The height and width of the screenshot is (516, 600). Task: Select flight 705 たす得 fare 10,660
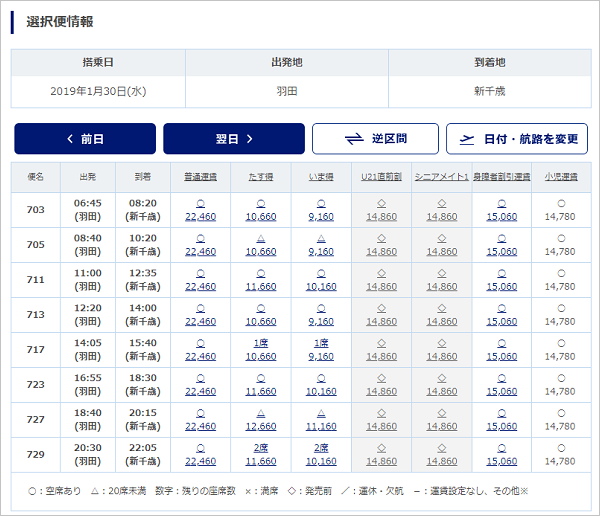tap(261, 251)
